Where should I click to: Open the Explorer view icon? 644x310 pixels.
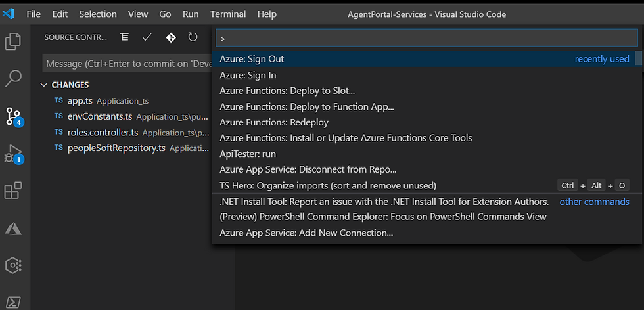tap(12, 41)
